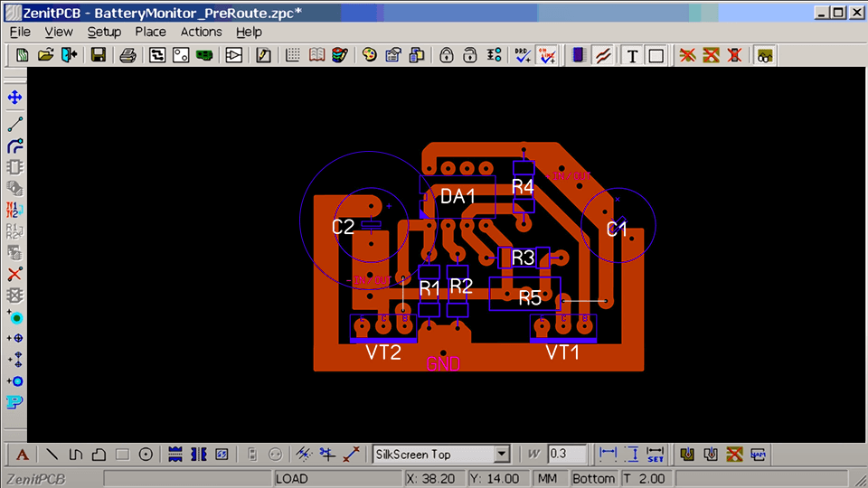This screenshot has height=488, width=868.
Task: Toggle the red tracks display button
Action: point(602,55)
